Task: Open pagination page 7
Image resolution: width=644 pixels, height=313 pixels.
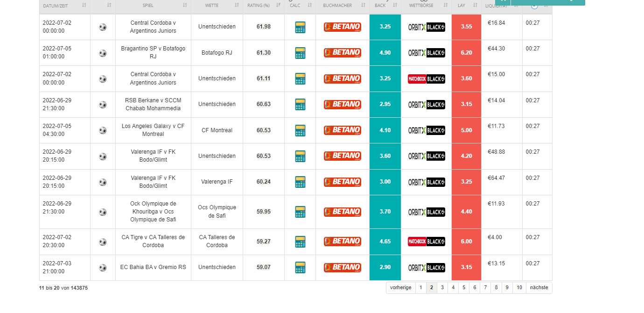Action: click(485, 288)
